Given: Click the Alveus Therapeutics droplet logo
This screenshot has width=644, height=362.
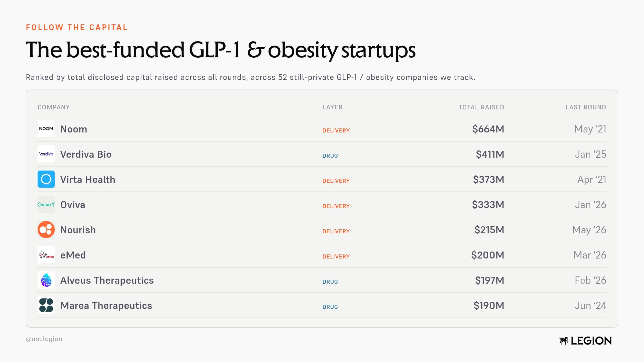Looking at the screenshot, I should click(46, 280).
